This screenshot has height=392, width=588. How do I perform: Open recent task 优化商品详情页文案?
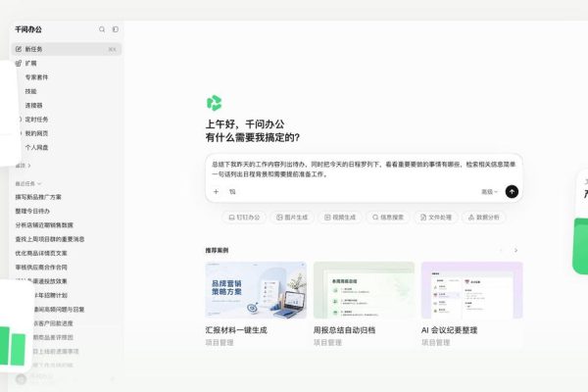coord(41,253)
